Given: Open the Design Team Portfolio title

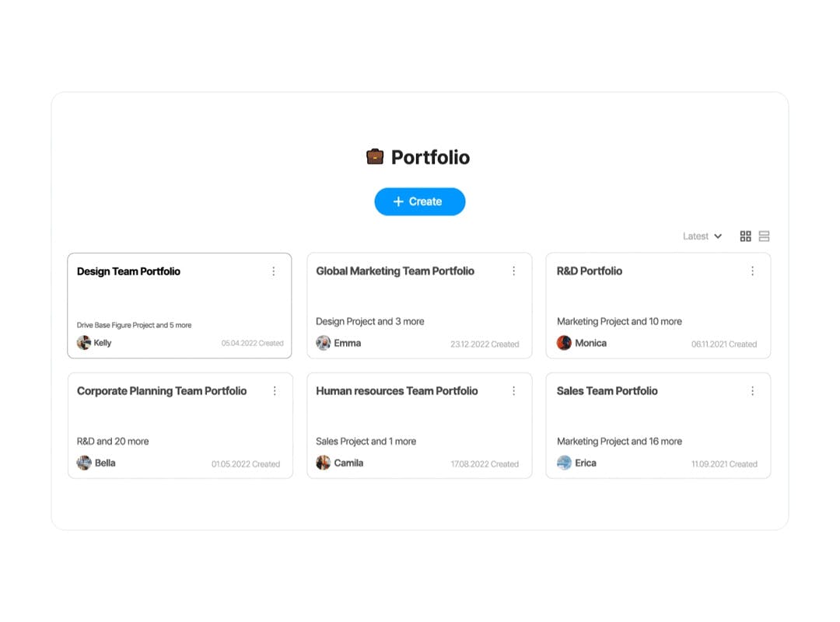Looking at the screenshot, I should tap(128, 271).
